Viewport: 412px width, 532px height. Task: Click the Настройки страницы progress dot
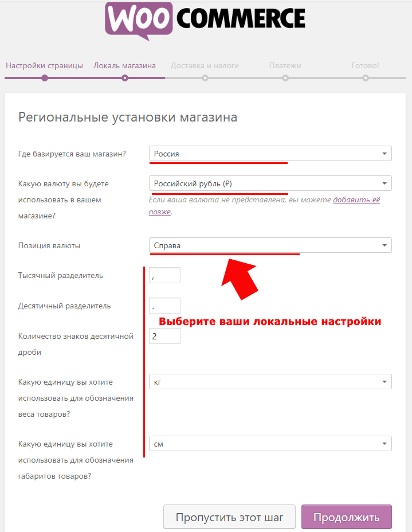[x=45, y=79]
